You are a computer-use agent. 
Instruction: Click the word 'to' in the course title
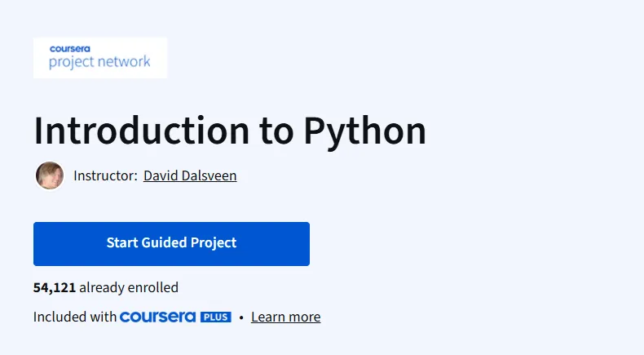(x=276, y=132)
